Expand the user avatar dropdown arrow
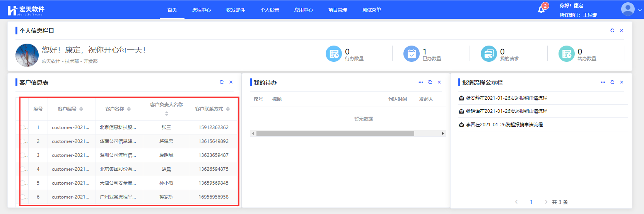644x214 pixels. click(x=640, y=10)
